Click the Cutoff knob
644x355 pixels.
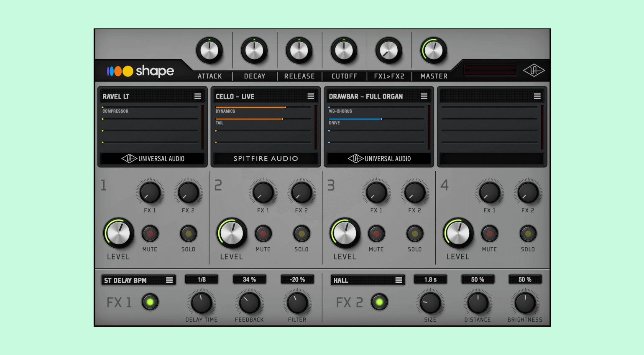tap(344, 51)
